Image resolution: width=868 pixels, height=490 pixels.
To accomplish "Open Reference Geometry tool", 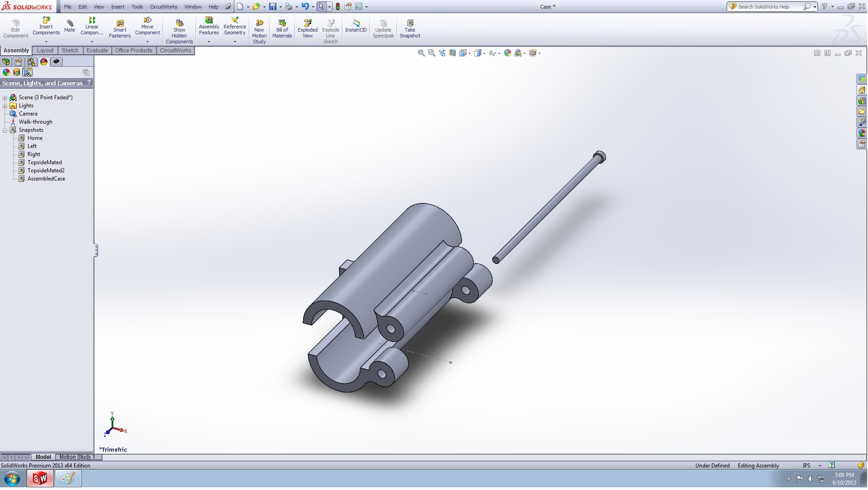I will pyautogui.click(x=235, y=26).
